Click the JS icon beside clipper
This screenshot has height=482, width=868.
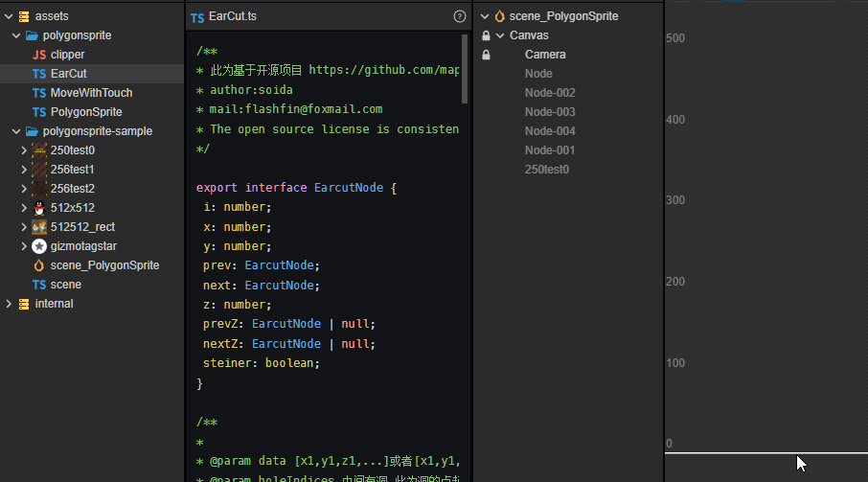pyautogui.click(x=39, y=55)
